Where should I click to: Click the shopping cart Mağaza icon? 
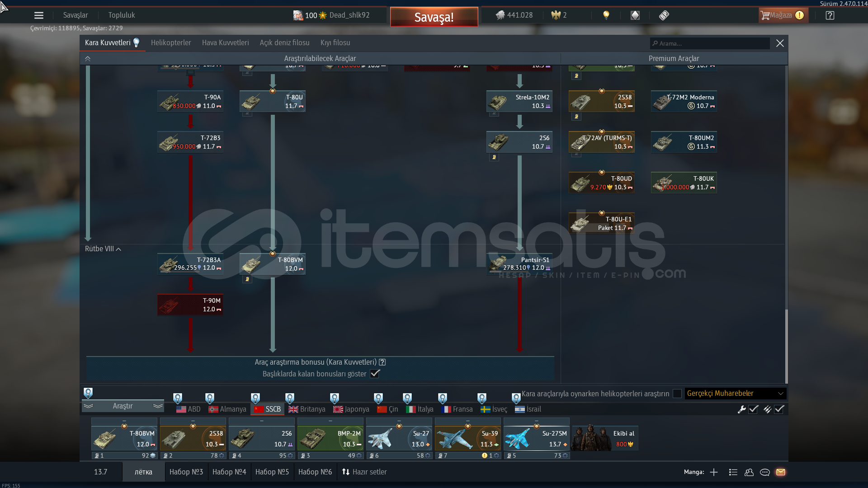(x=765, y=15)
